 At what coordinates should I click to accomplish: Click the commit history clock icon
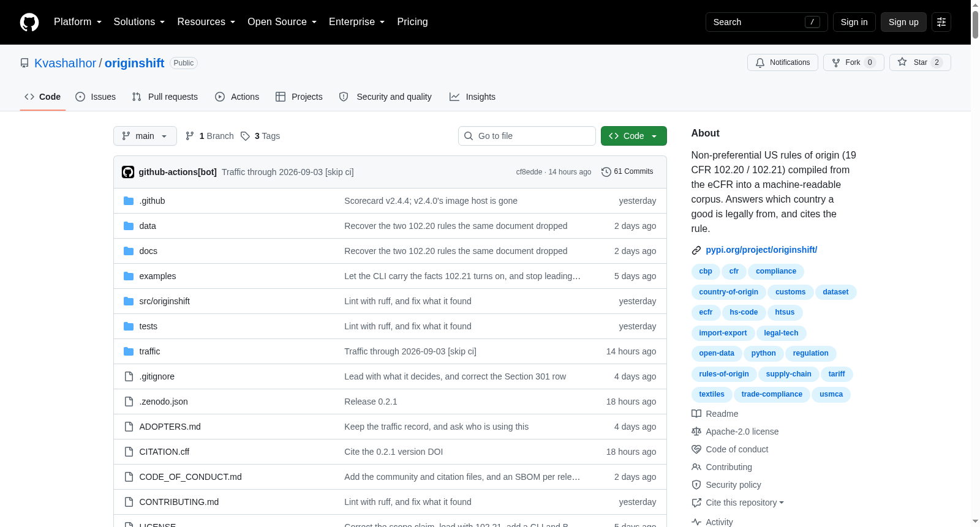tap(606, 172)
